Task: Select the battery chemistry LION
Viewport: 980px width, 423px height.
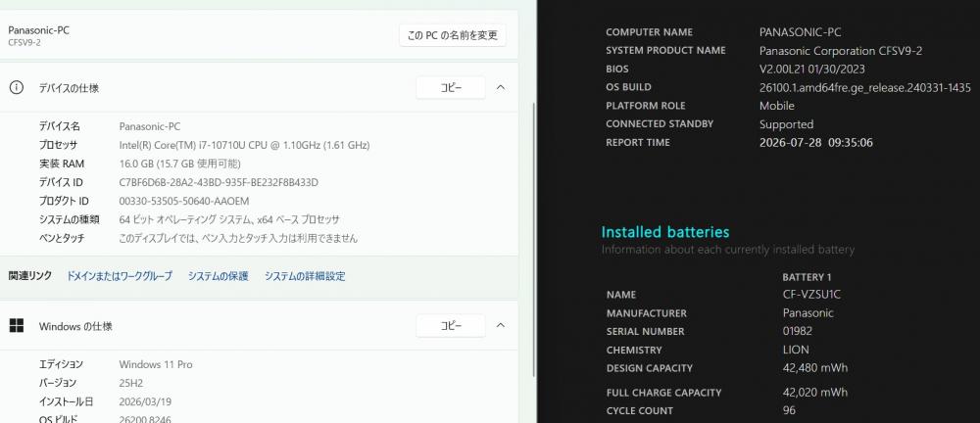Action: pos(796,350)
